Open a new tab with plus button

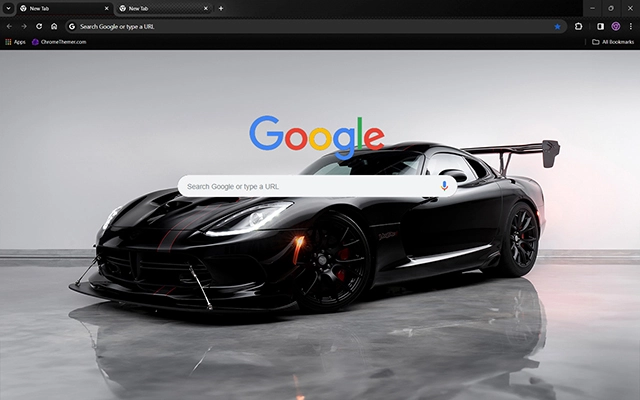point(221,8)
